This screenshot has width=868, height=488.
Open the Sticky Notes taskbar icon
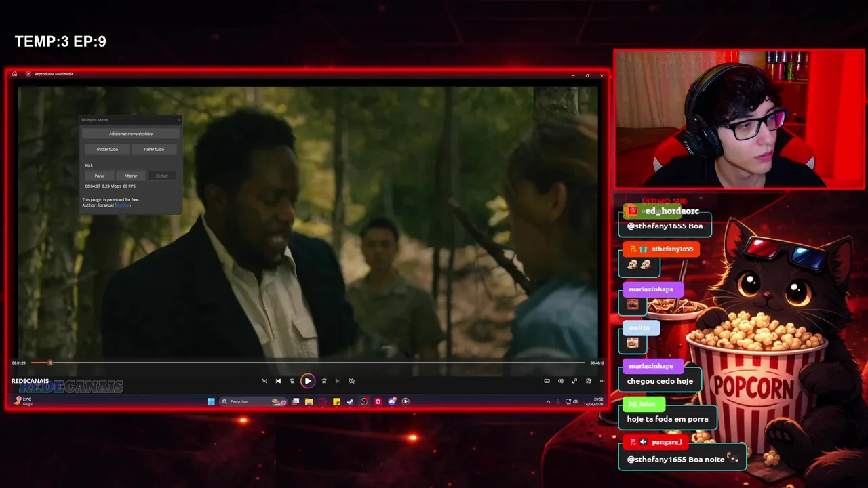tap(336, 401)
